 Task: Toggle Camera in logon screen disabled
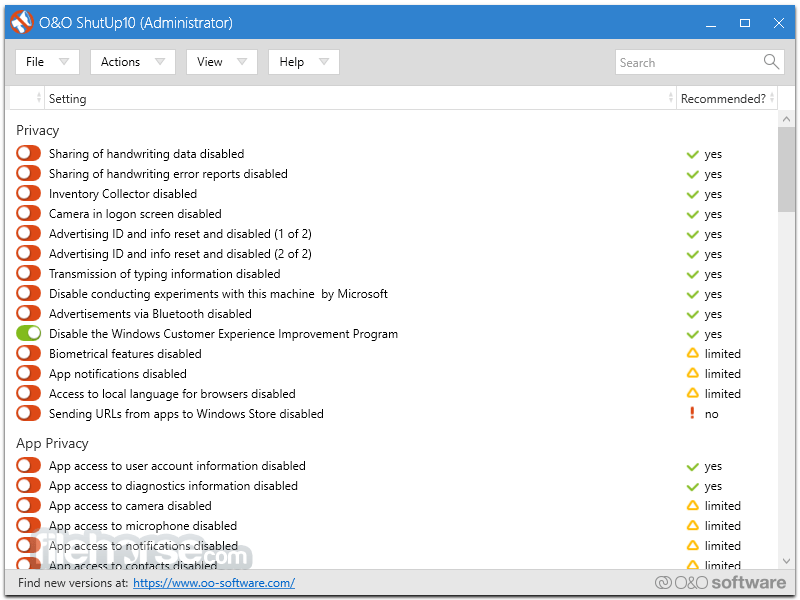tap(28, 213)
